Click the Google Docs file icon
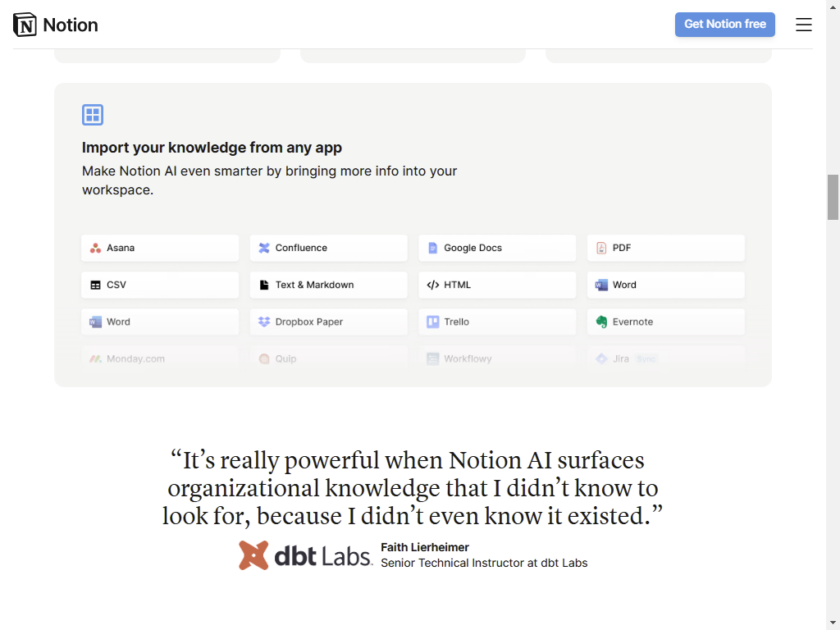The image size is (840, 630). [433, 248]
